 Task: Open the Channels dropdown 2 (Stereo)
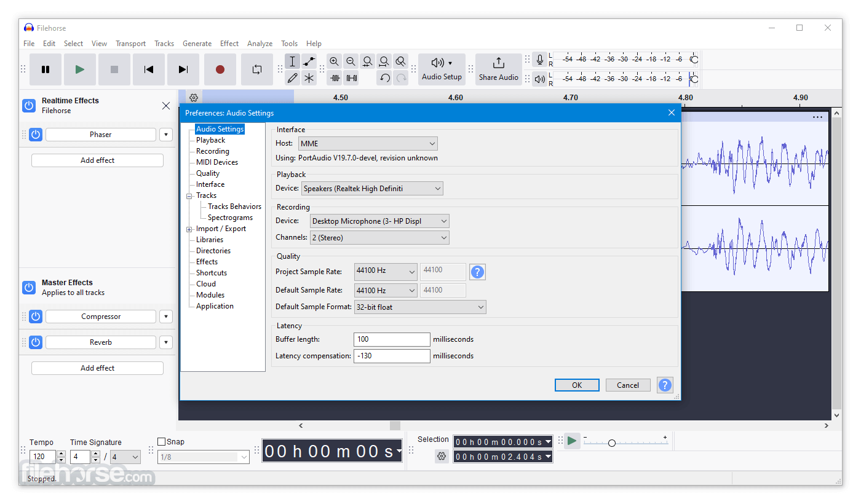379,238
